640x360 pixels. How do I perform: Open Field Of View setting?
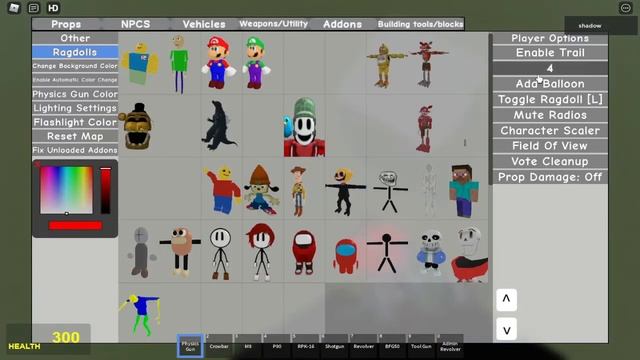(550, 146)
